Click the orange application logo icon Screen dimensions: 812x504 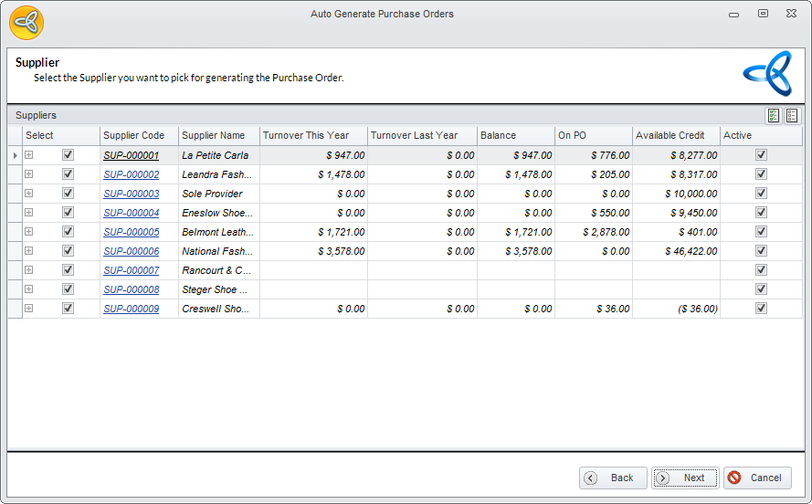[26, 22]
